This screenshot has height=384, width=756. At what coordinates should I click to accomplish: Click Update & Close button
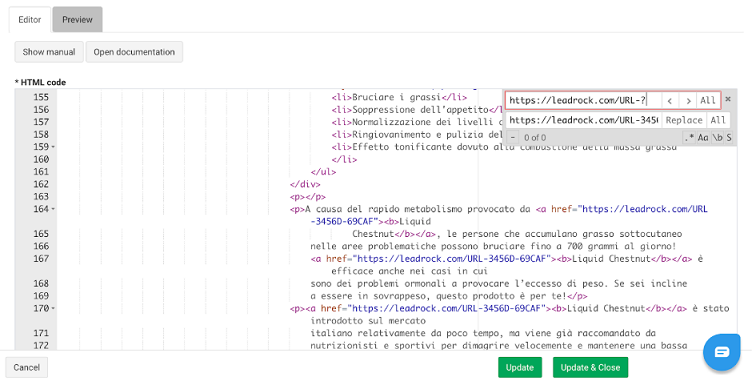(x=590, y=367)
